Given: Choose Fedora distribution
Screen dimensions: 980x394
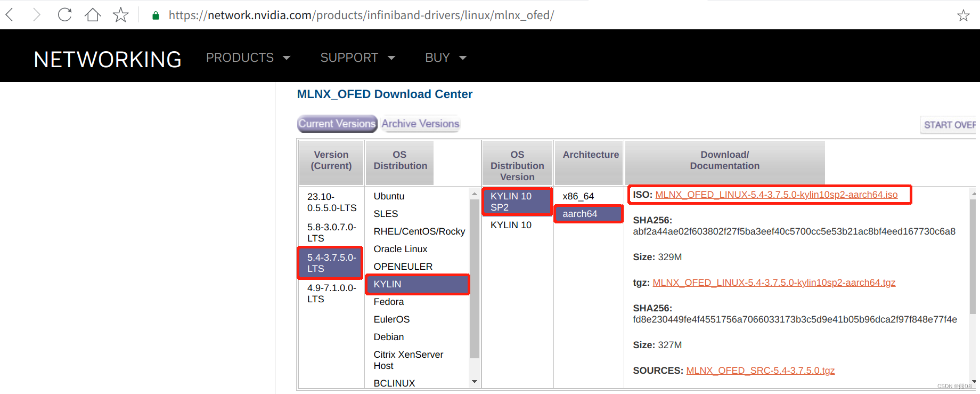Looking at the screenshot, I should 389,302.
